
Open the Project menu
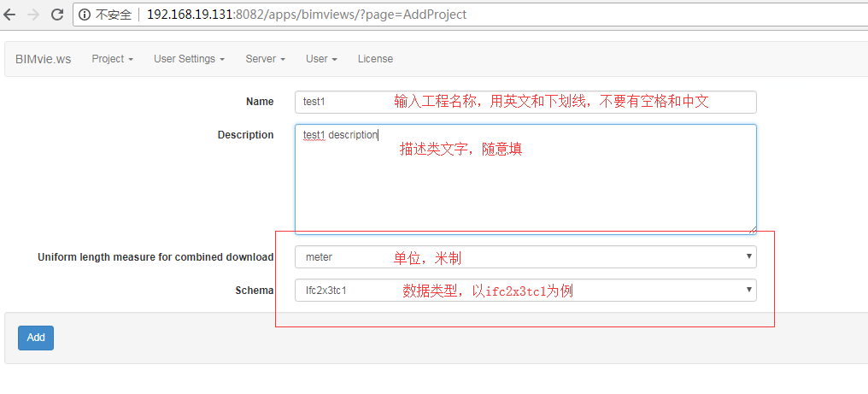click(113, 59)
